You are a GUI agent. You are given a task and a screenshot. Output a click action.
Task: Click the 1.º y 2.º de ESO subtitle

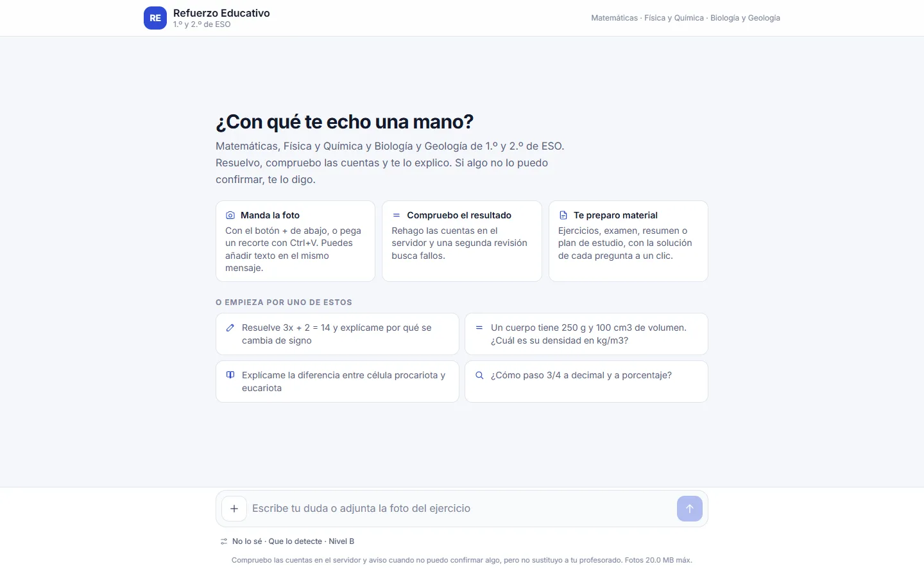pyautogui.click(x=201, y=24)
